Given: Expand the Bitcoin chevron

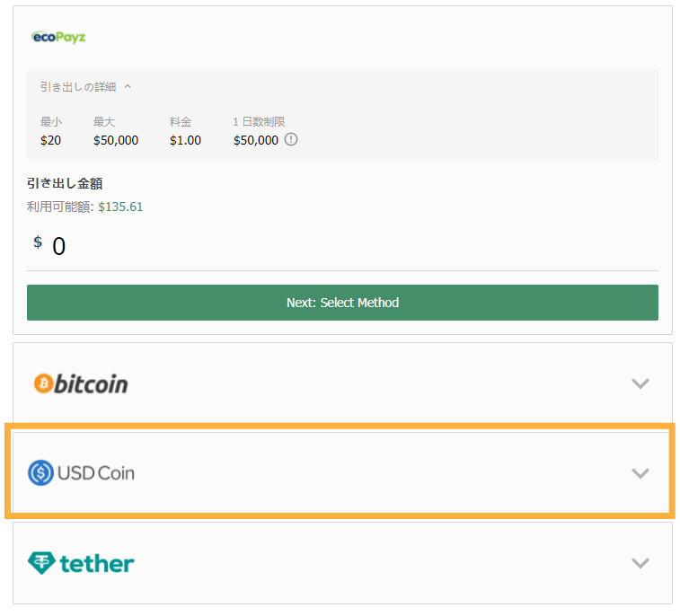Looking at the screenshot, I should pos(640,383).
